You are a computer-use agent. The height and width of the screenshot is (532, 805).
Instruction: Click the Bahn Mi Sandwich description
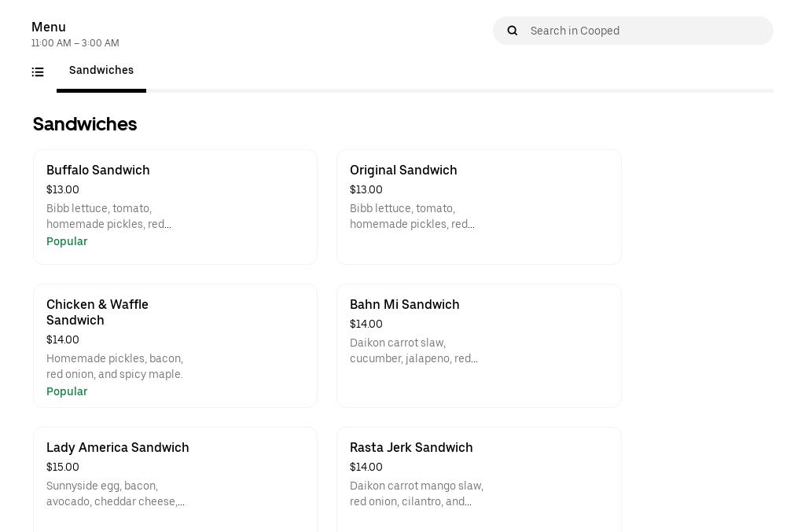414,351
